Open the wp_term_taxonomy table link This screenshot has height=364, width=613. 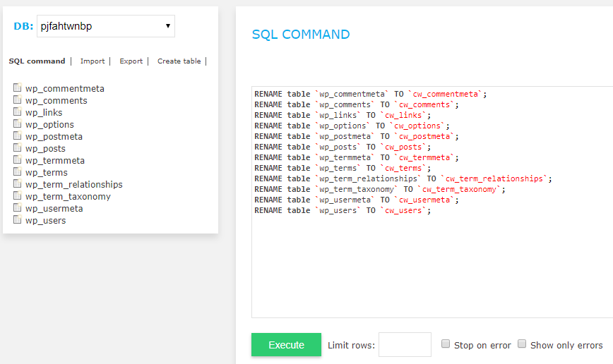(68, 196)
